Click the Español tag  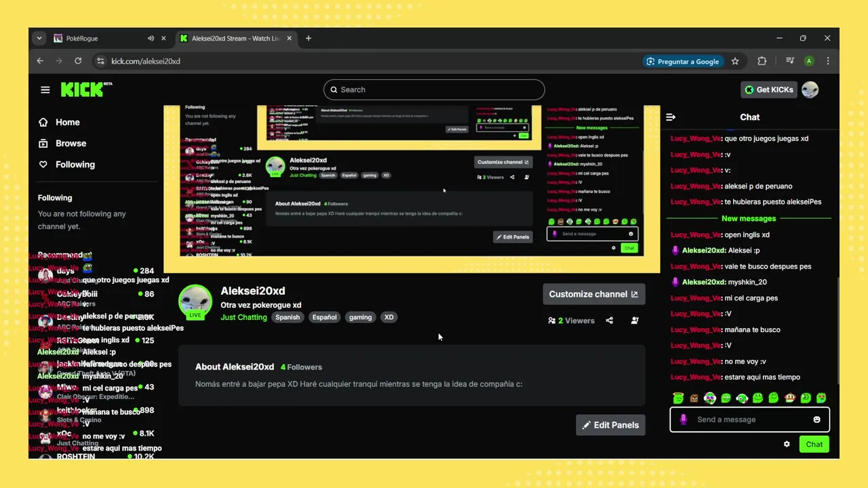[324, 317]
